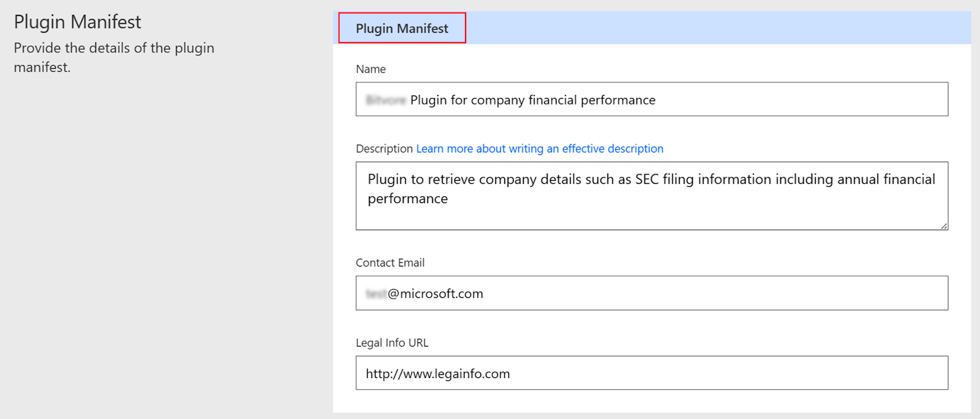Click inside the Description text area
980x419 pixels.
point(652,196)
